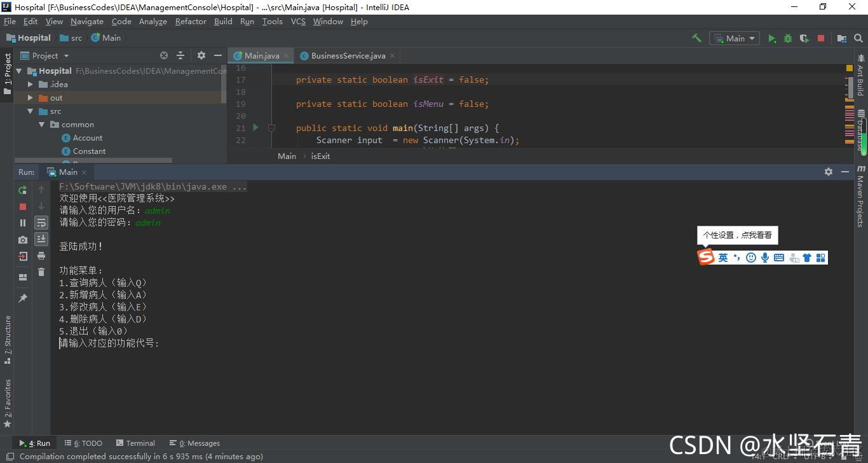The image size is (868, 463).
Task: Click the Rerun Main icon in Run panel
Action: point(23,190)
